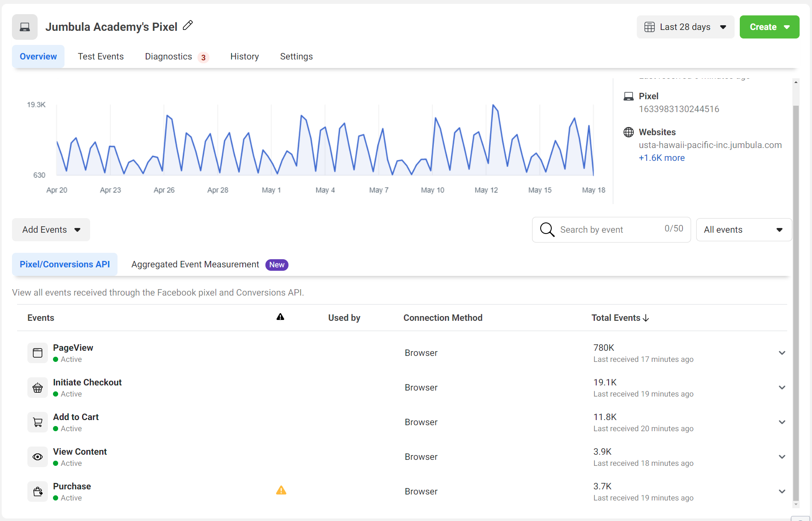Click the Events column header

click(41, 318)
